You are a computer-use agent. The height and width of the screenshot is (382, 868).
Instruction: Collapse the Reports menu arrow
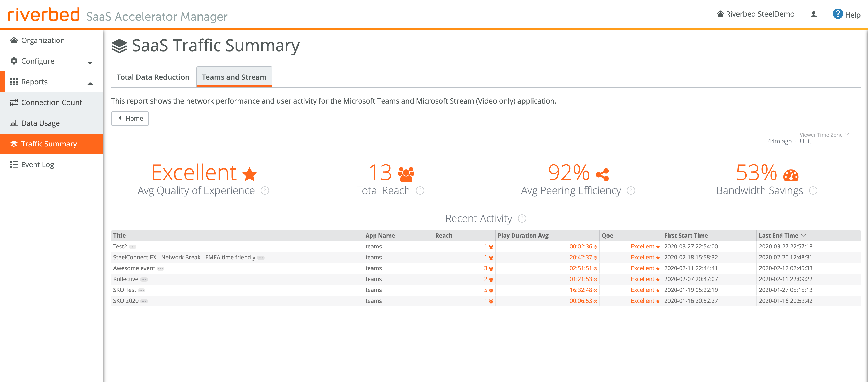pos(90,83)
